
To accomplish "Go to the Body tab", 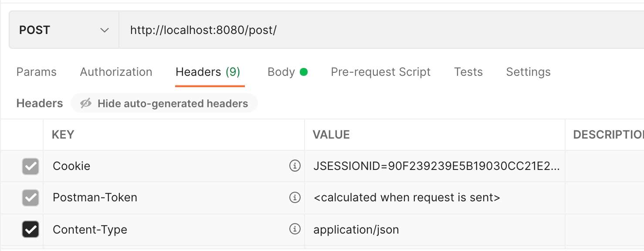I will tap(281, 72).
